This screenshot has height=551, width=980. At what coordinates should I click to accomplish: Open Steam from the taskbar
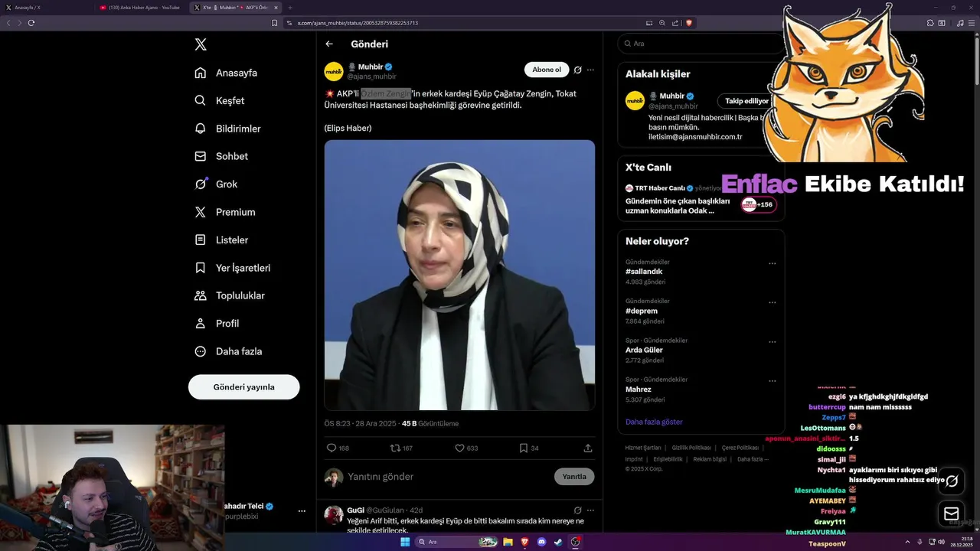[x=558, y=542]
